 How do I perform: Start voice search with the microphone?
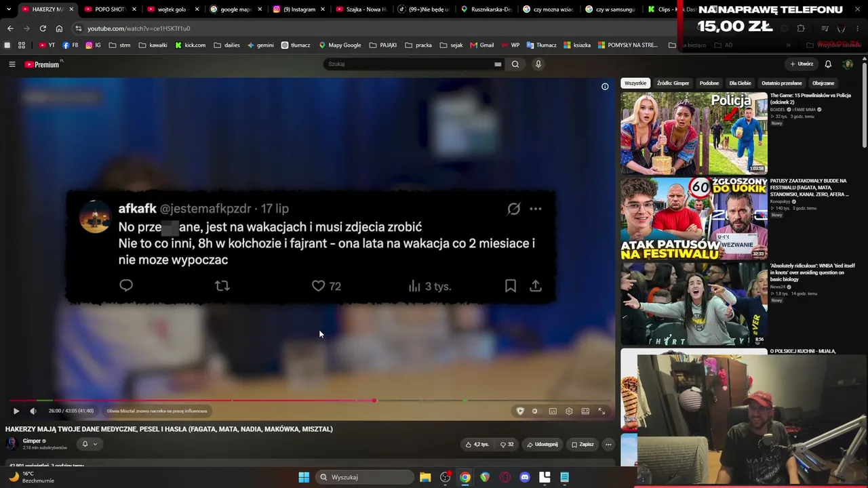538,64
